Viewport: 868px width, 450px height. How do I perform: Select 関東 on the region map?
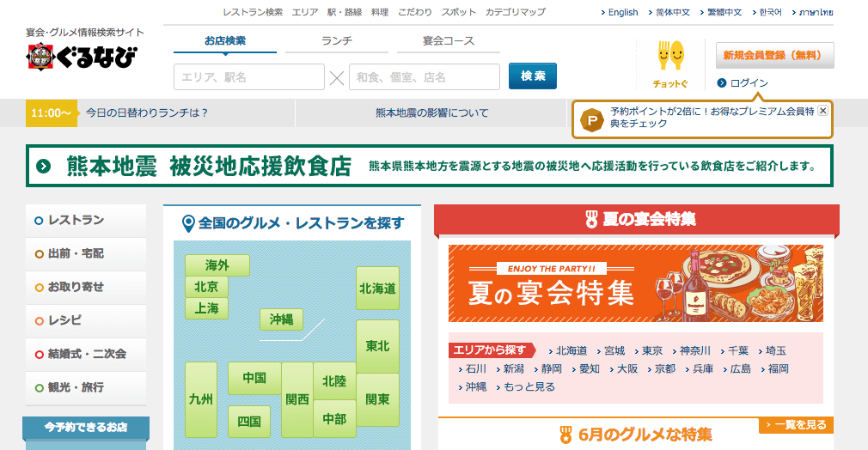377,399
